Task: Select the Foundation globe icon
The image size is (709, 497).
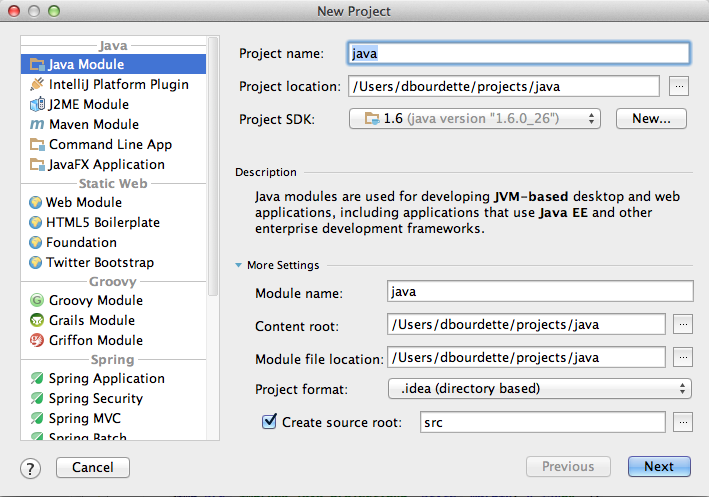Action: point(35,242)
